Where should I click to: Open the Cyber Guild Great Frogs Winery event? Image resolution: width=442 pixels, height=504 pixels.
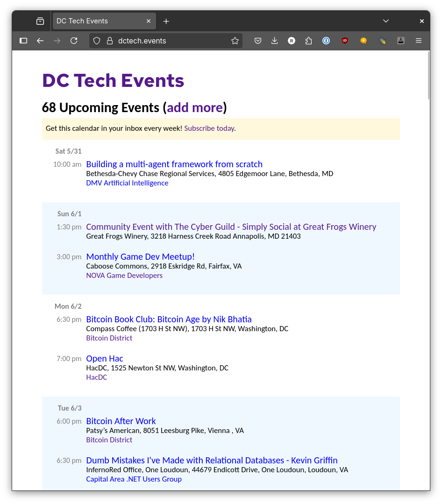231,227
